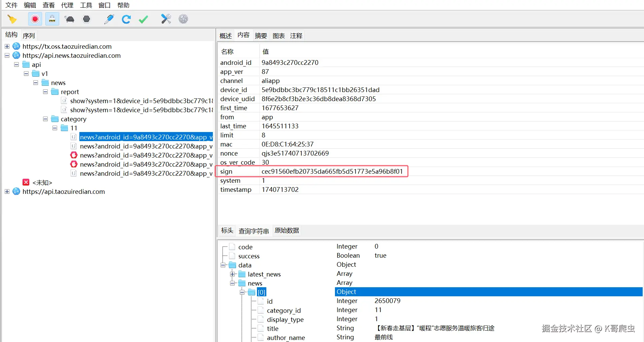Select the title row in JSON tree
Image resolution: width=644 pixels, height=342 pixels.
[272, 329]
